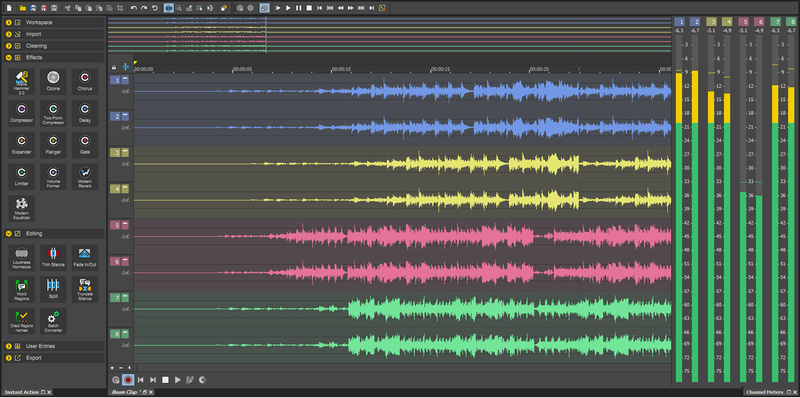Open a file with yellow folder icon
The width and height of the screenshot is (800, 398).
(x=22, y=8)
